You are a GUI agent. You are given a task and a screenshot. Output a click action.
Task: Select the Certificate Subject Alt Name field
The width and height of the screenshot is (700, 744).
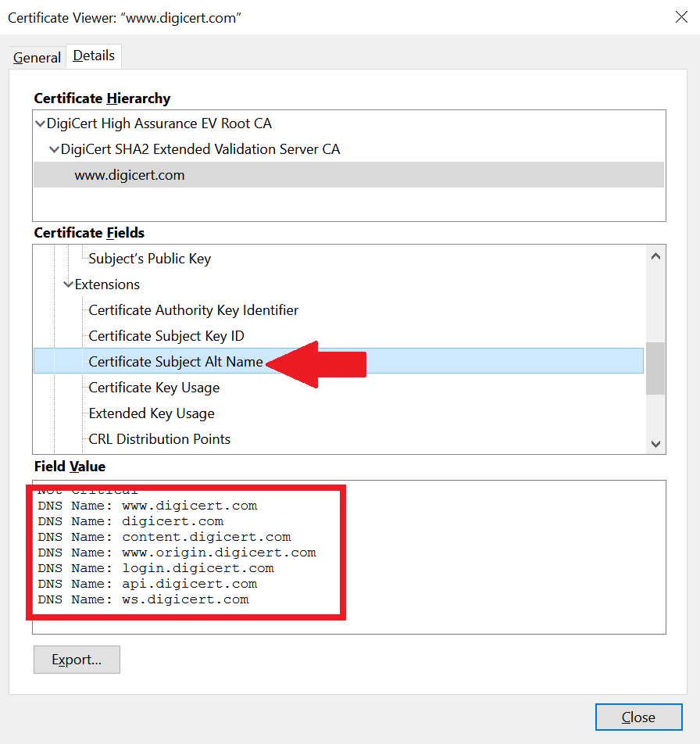coord(175,361)
